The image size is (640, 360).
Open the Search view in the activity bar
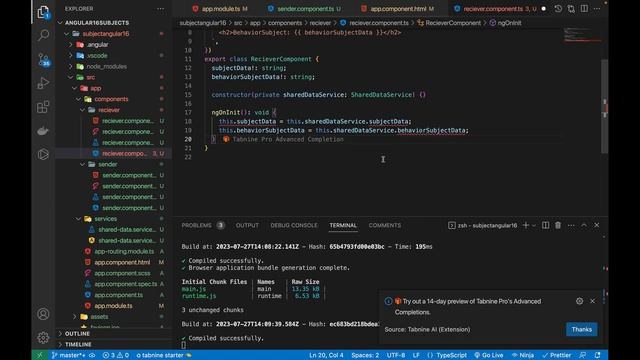pyautogui.click(x=43, y=35)
